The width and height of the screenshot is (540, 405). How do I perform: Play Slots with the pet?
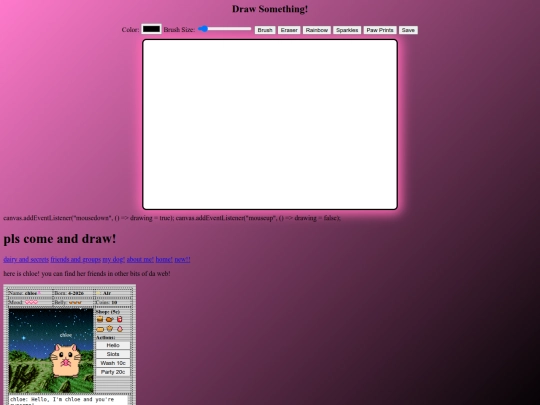click(113, 354)
